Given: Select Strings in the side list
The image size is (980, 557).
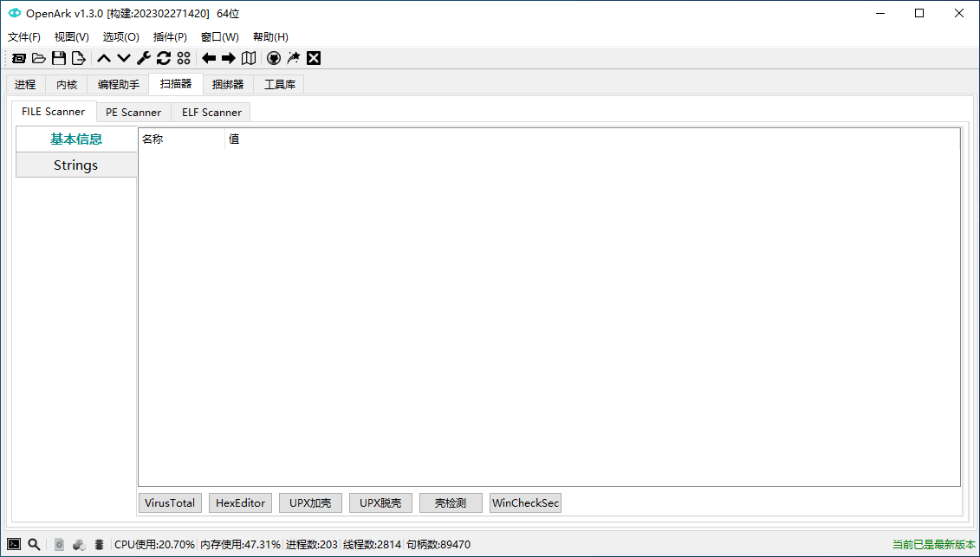Looking at the screenshot, I should [76, 165].
